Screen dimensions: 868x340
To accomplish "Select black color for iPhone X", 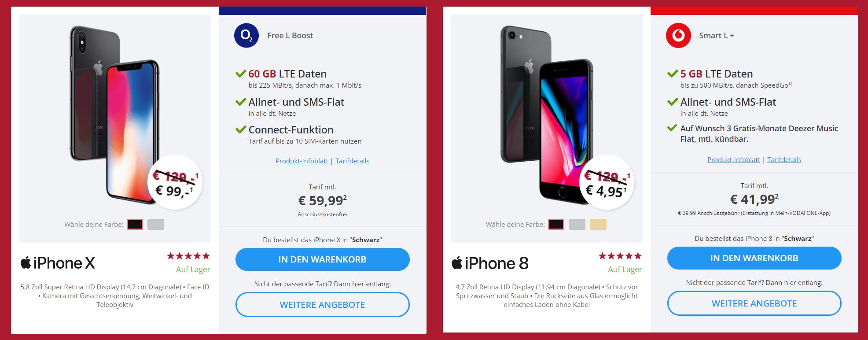I will tap(135, 224).
